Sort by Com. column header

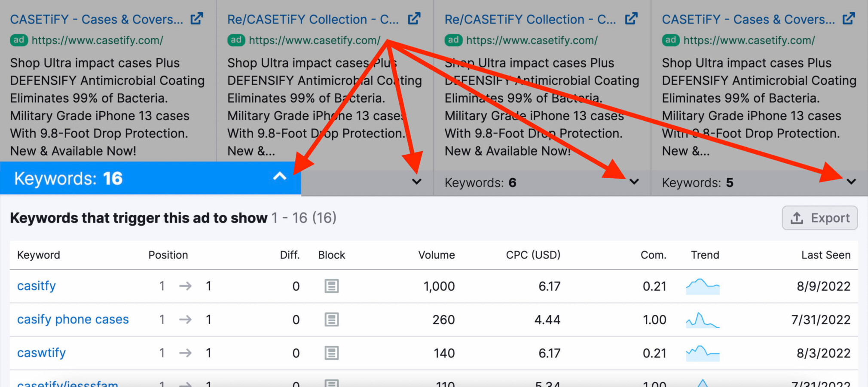(x=654, y=255)
